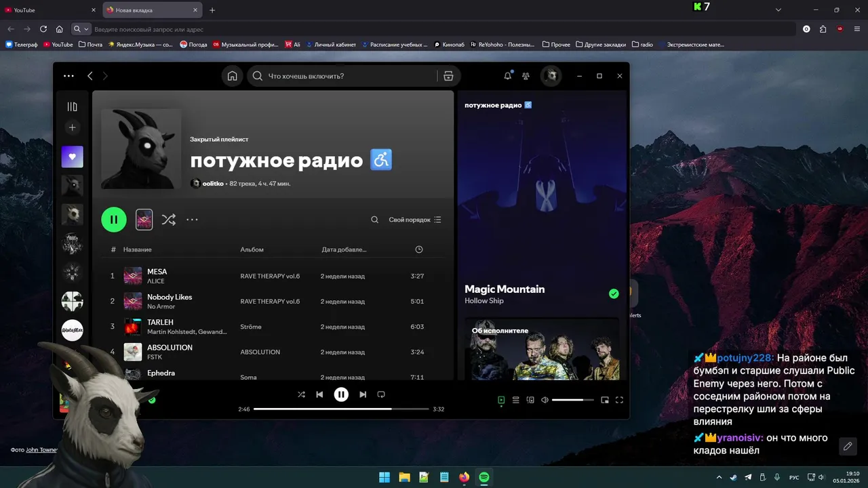Toggle Now Playing view panel
The height and width of the screenshot is (488, 868).
pyautogui.click(x=501, y=400)
